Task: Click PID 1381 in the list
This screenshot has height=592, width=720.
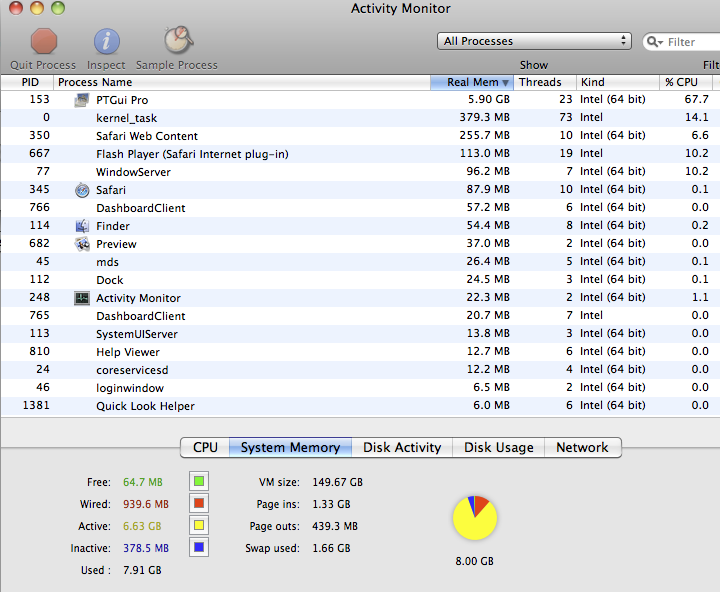Action: [x=36, y=405]
